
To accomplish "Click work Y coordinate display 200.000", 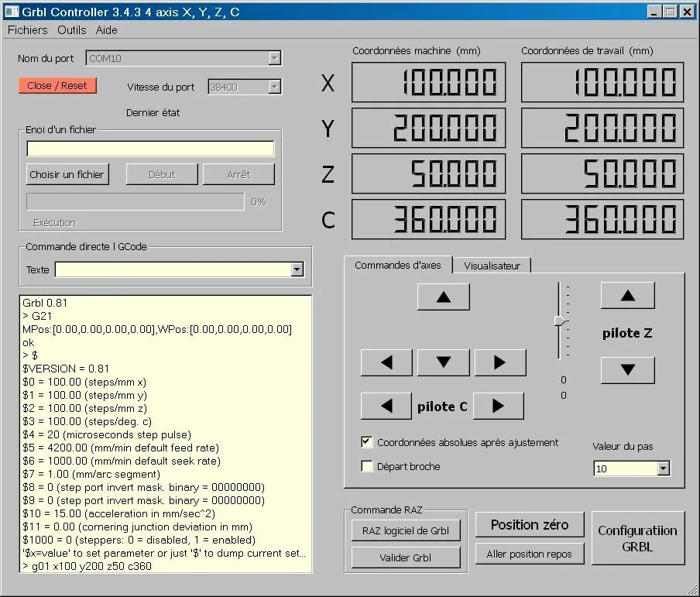I will [602, 128].
